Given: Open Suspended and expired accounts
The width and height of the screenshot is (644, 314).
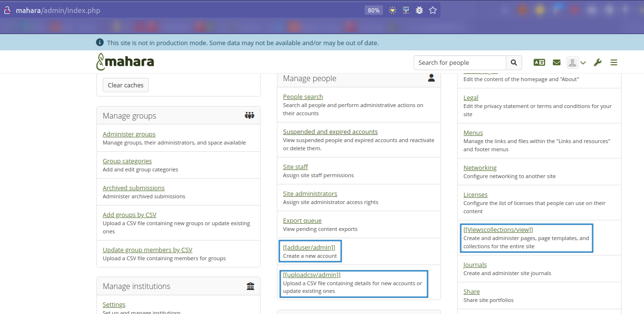Looking at the screenshot, I should tap(330, 132).
